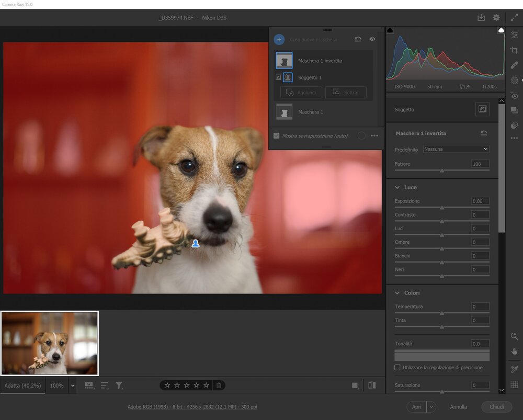Click the Contrasto value field
This screenshot has width=523, height=420.
point(480,214)
